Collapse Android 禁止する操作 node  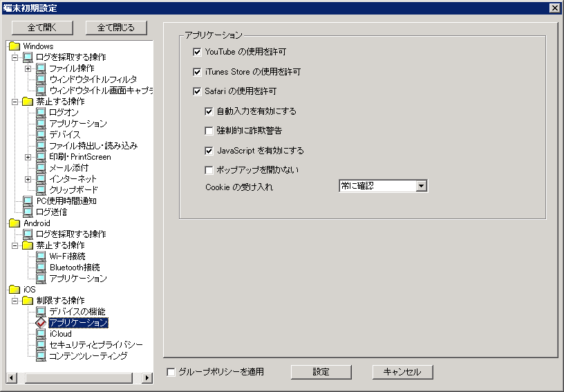(x=15, y=245)
